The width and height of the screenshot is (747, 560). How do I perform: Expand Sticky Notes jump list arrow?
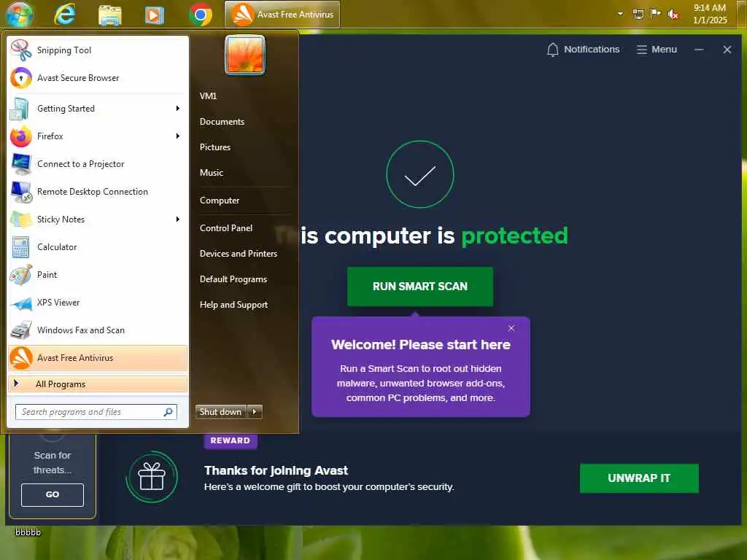point(178,219)
